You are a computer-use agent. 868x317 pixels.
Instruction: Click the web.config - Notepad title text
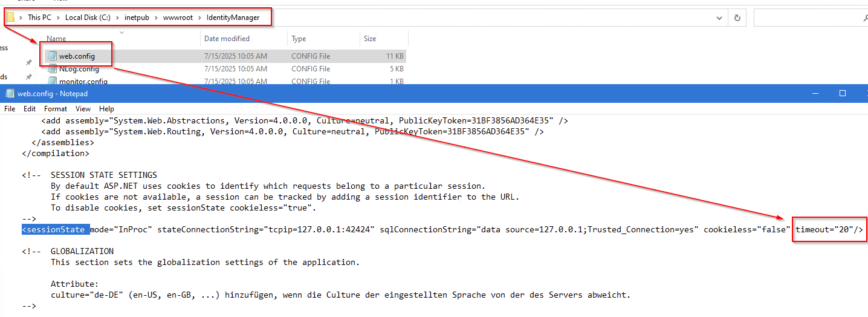point(53,94)
